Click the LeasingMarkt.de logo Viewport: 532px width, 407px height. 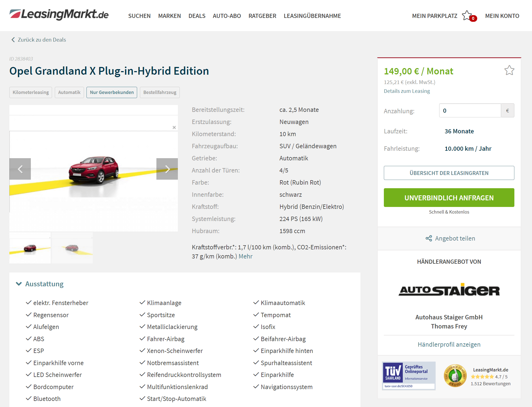tap(59, 15)
